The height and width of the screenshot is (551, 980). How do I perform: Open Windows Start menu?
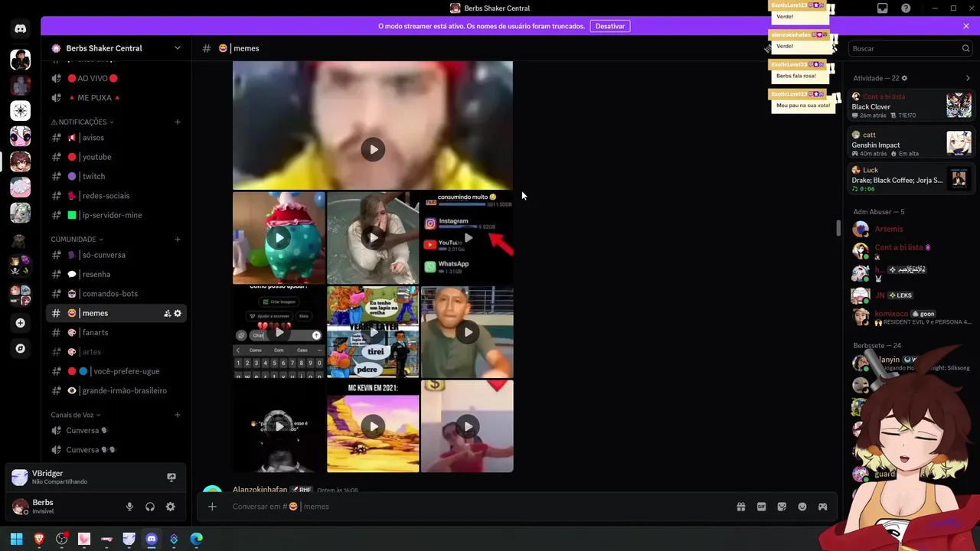(x=16, y=539)
